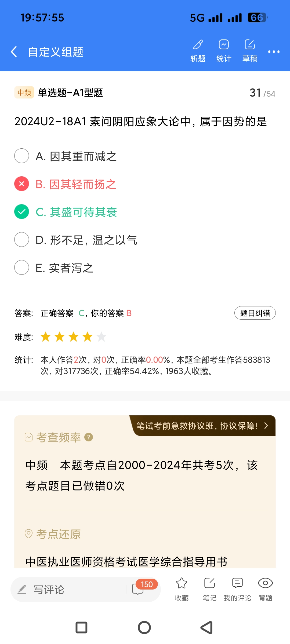Toggle the 背题 eye mode icon
The width and height of the screenshot is (290, 644).
(265, 583)
